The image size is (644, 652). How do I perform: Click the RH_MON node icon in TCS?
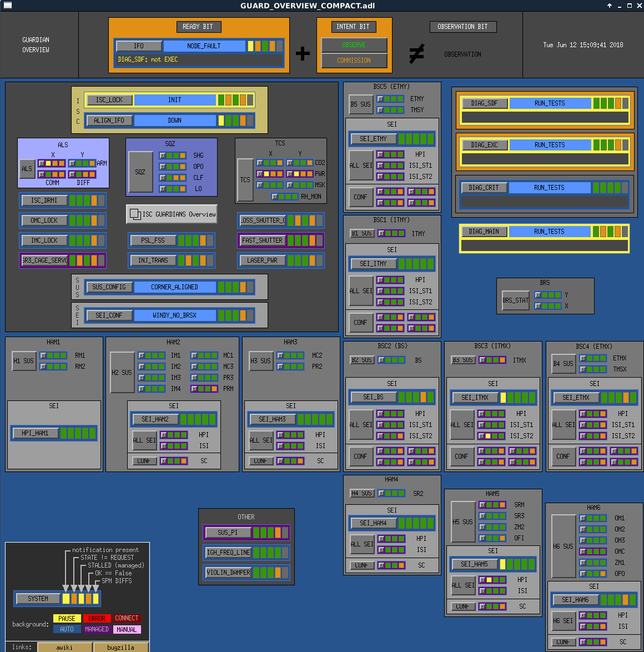(274, 197)
